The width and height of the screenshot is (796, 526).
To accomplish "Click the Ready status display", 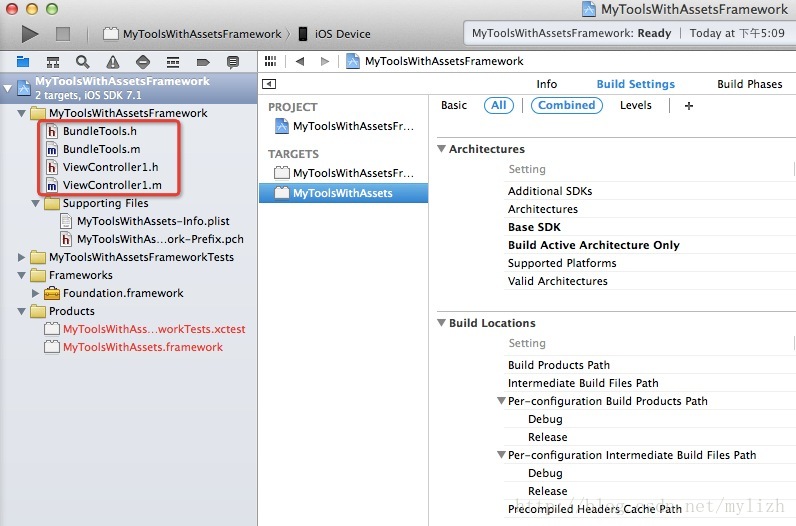I will pos(629,34).
